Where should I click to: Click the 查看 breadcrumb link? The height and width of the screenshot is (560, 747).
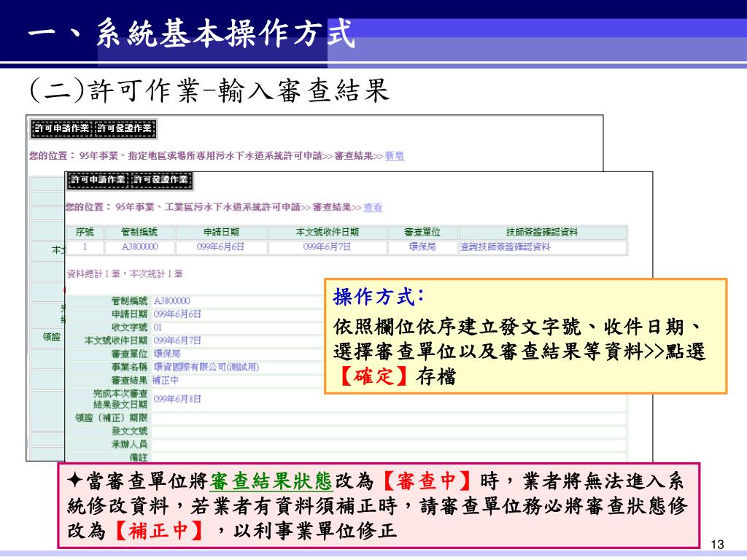373,207
